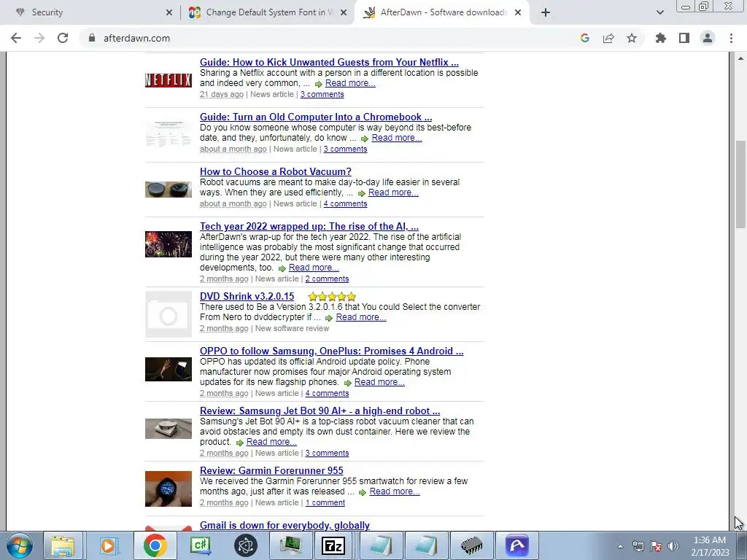Go back to the previous page
This screenshot has height=560, width=747.
point(16,38)
